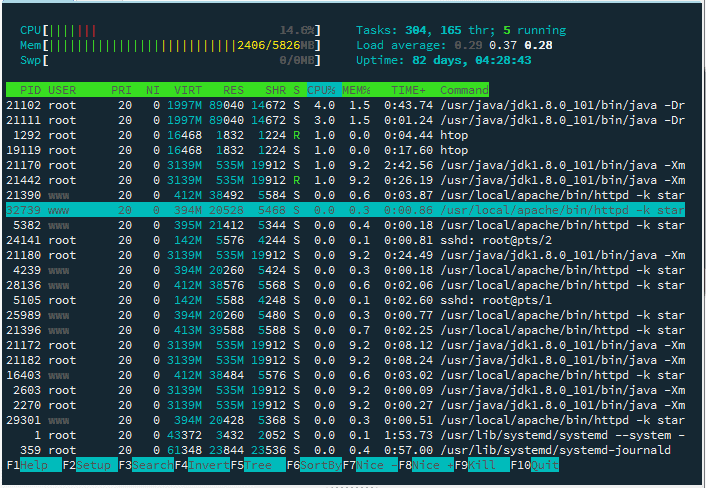706x488 pixels.
Task: Click the Command column header
Action: click(x=464, y=90)
